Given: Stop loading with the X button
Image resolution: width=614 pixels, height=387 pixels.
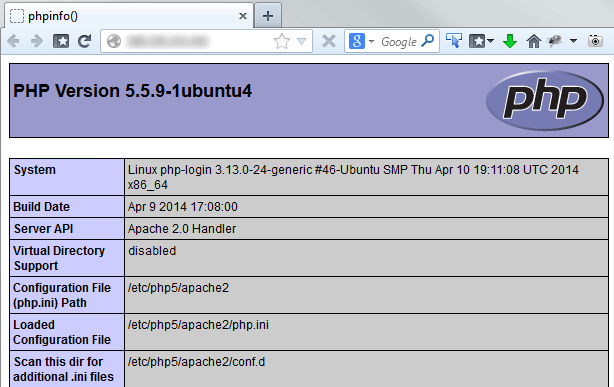Looking at the screenshot, I should click(x=329, y=41).
